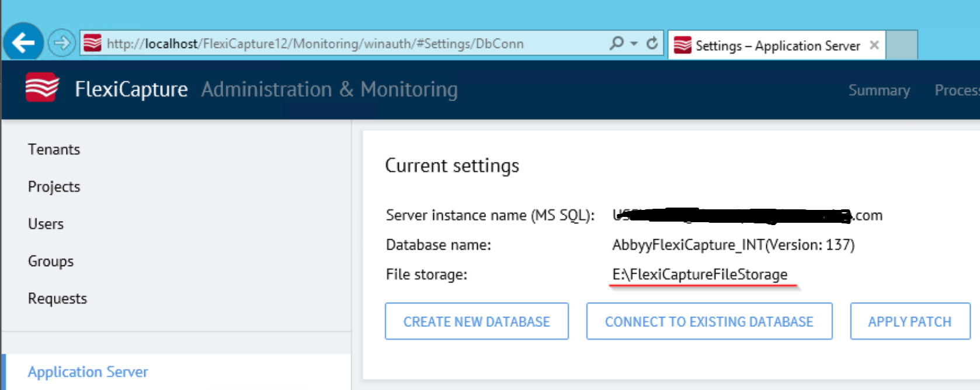Click the browser Back arrow button

click(x=23, y=42)
